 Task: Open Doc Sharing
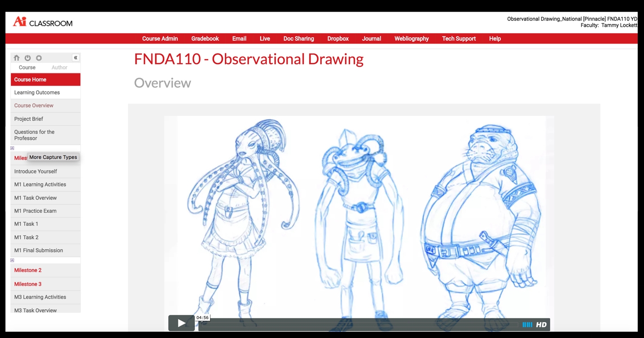click(299, 39)
